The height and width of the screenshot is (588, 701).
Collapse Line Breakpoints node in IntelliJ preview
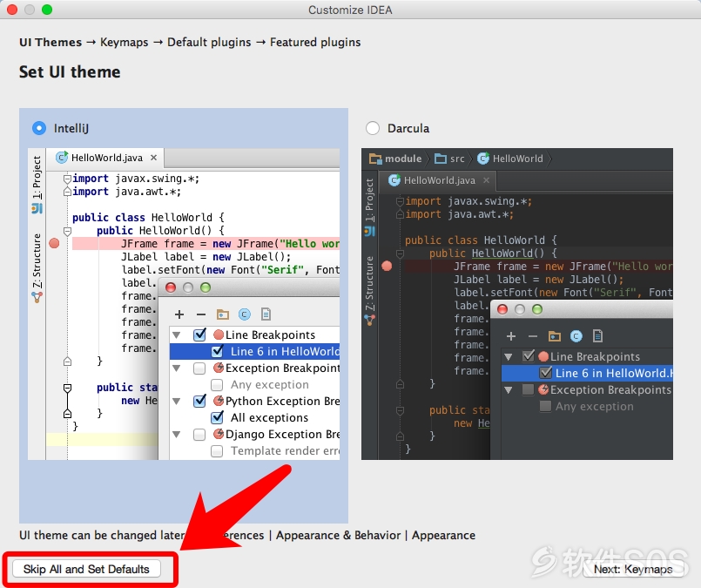click(177, 335)
